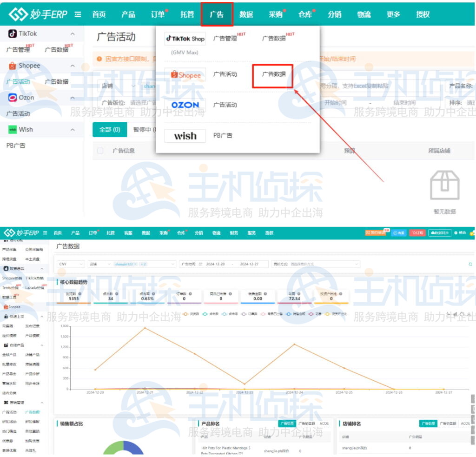The height and width of the screenshot is (457, 476).
Task: Click the TikTok Shop logo in dropdown
Action: tap(185, 39)
